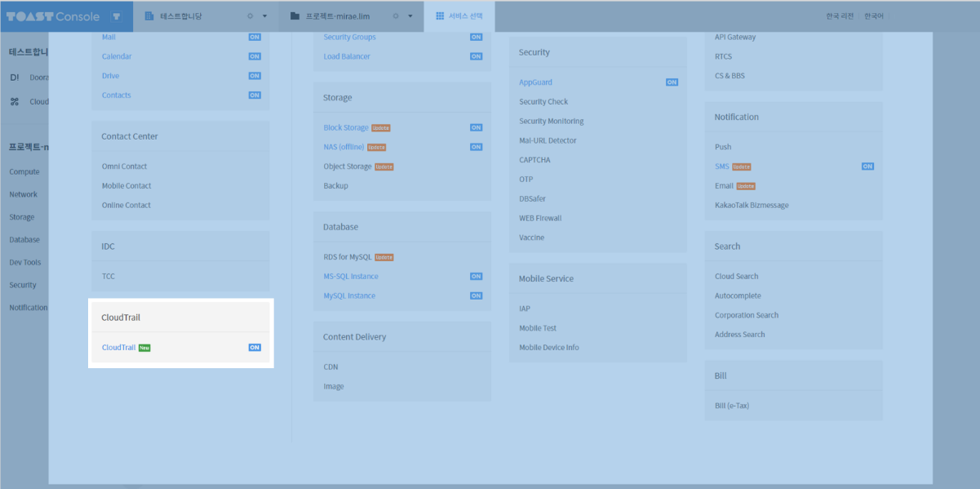Open the AppGuard service
This screenshot has height=489, width=980.
(x=536, y=82)
